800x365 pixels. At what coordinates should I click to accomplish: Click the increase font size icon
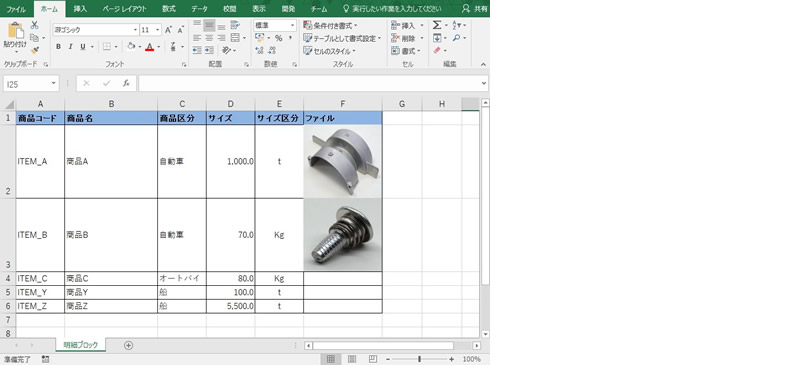point(168,30)
